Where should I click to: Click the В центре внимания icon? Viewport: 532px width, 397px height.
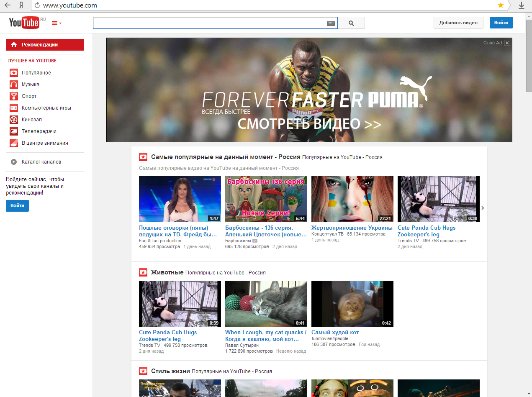[14, 143]
